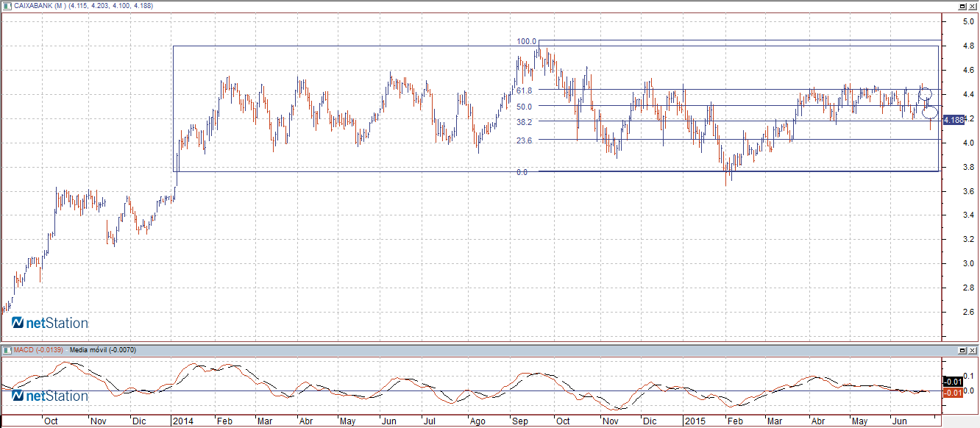Click the 2015 year marker on time axis
This screenshot has width=980, height=428.
tap(695, 421)
